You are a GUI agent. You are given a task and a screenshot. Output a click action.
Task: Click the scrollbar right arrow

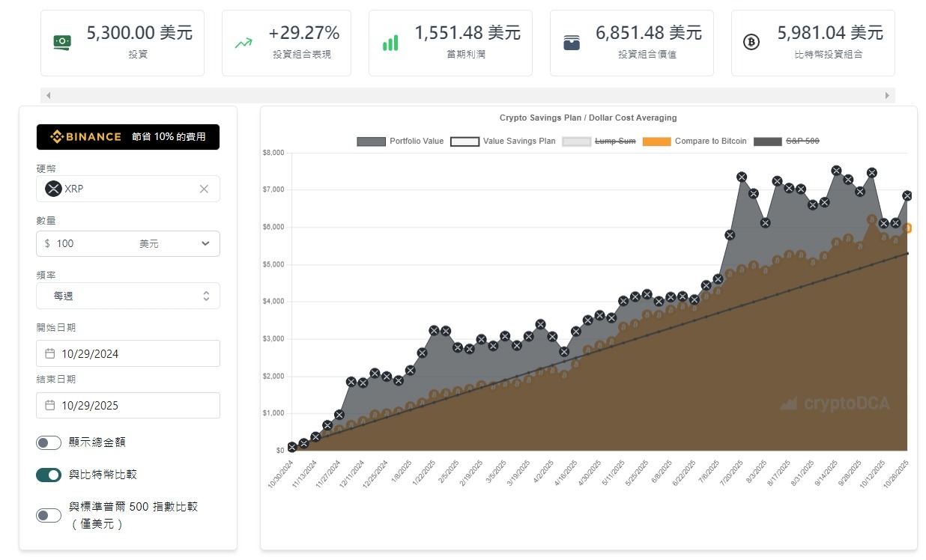tap(888, 96)
